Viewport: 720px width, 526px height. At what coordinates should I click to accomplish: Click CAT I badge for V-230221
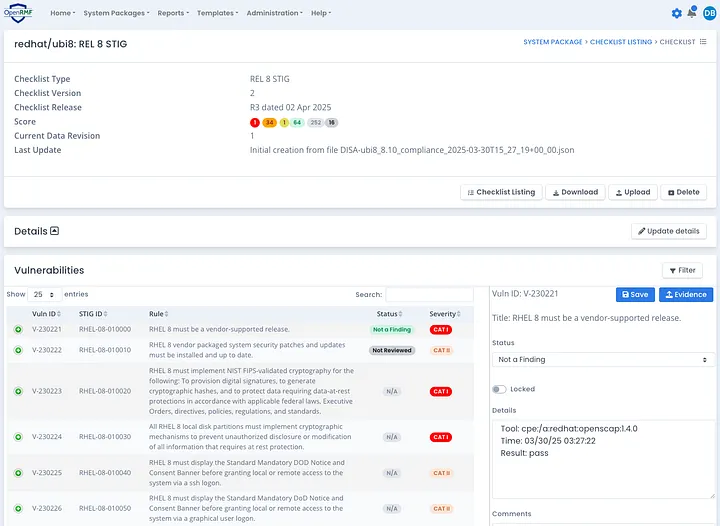pyautogui.click(x=441, y=330)
